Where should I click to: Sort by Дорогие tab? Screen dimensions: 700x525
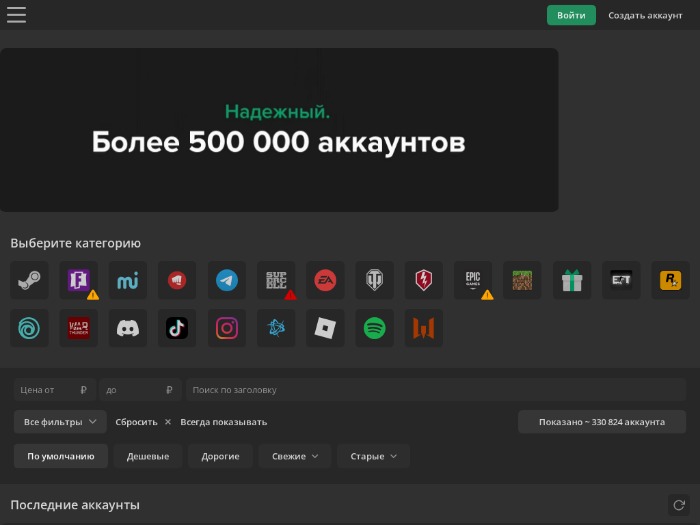point(221,456)
